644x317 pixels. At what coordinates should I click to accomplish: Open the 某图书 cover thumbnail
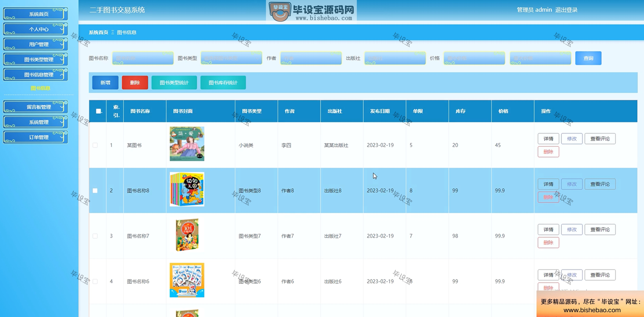click(187, 144)
